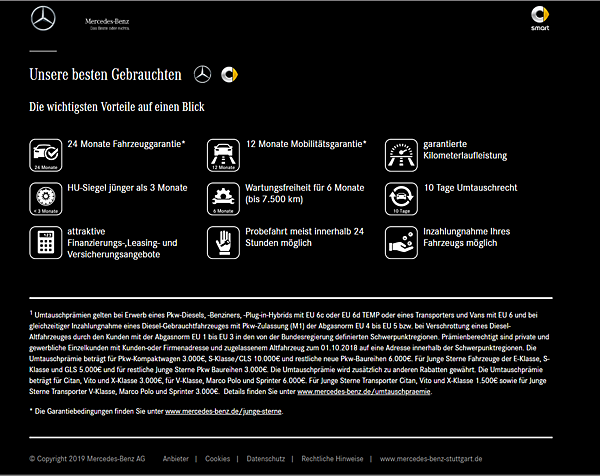Click the '10 Tage Umtauschrecht' text

point(470,187)
